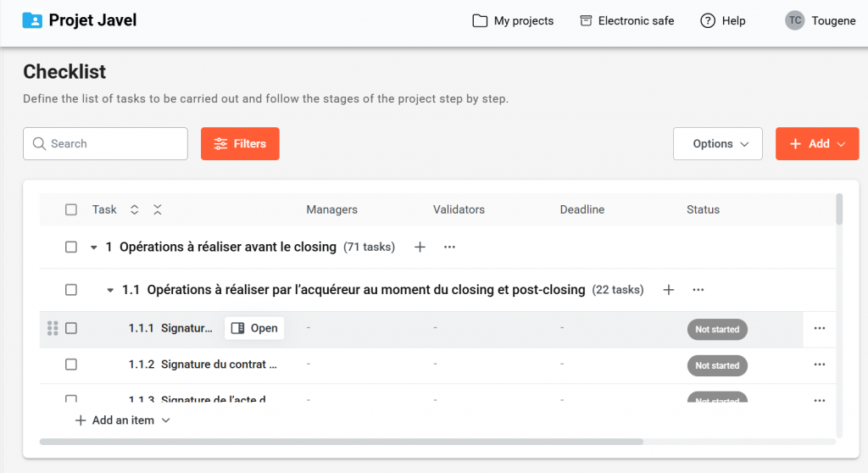Open the ellipsis menu for task 1.1.1
Viewport: 868px width, 473px height.
(x=819, y=329)
